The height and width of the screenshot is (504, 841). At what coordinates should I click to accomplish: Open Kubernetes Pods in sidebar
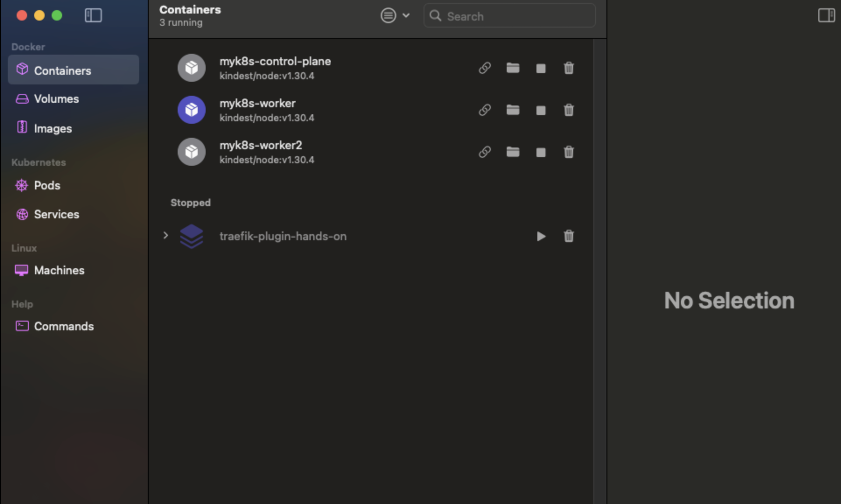(x=47, y=185)
